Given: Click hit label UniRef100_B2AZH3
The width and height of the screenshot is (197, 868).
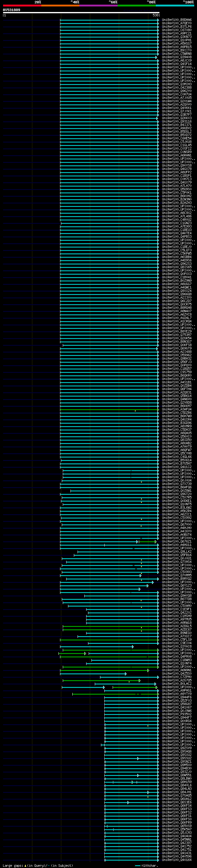Looking at the screenshot, I should [176, 203].
